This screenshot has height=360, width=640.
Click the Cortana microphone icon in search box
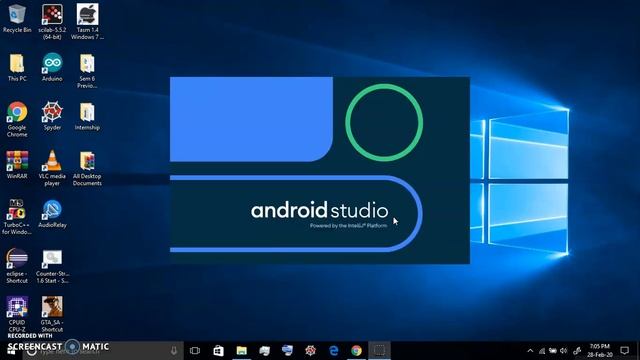[174, 350]
